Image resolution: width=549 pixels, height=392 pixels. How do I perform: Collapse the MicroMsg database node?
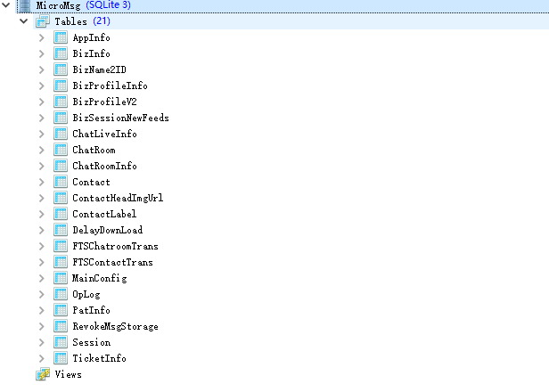pyautogui.click(x=6, y=5)
